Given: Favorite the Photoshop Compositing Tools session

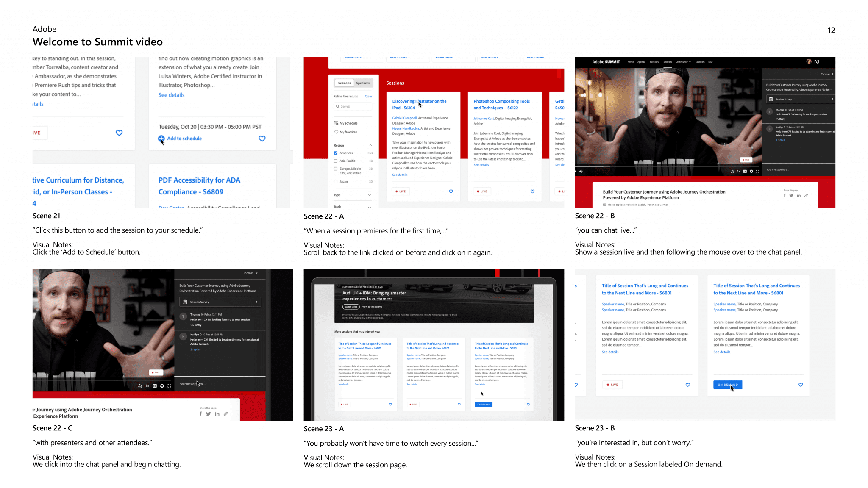Looking at the screenshot, I should (x=532, y=191).
